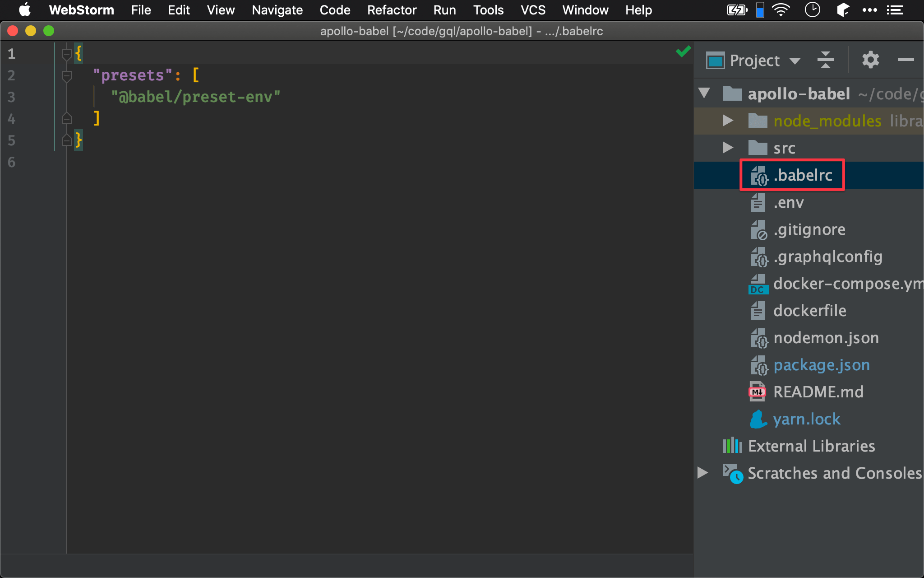This screenshot has width=924, height=578.
Task: Open the VCS menu
Action: [x=533, y=10]
